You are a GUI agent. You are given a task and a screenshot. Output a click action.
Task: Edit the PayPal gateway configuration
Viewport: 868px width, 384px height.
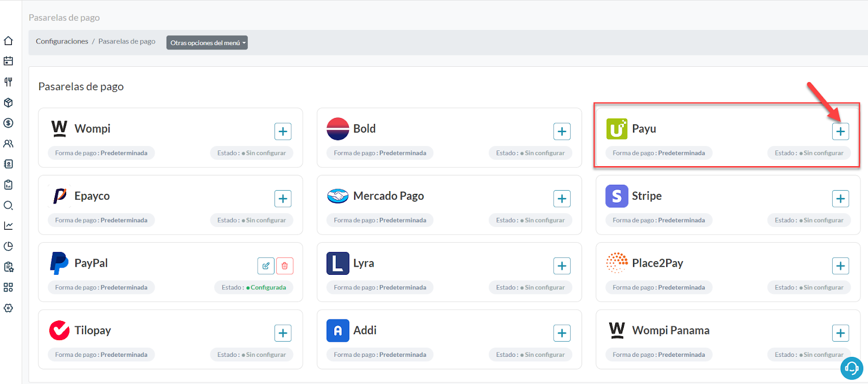[x=266, y=266]
